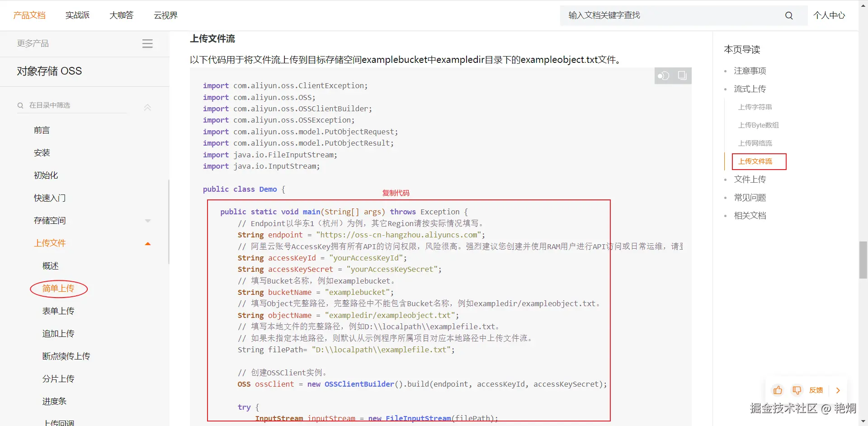Switch to the 实战派 tab

point(77,15)
